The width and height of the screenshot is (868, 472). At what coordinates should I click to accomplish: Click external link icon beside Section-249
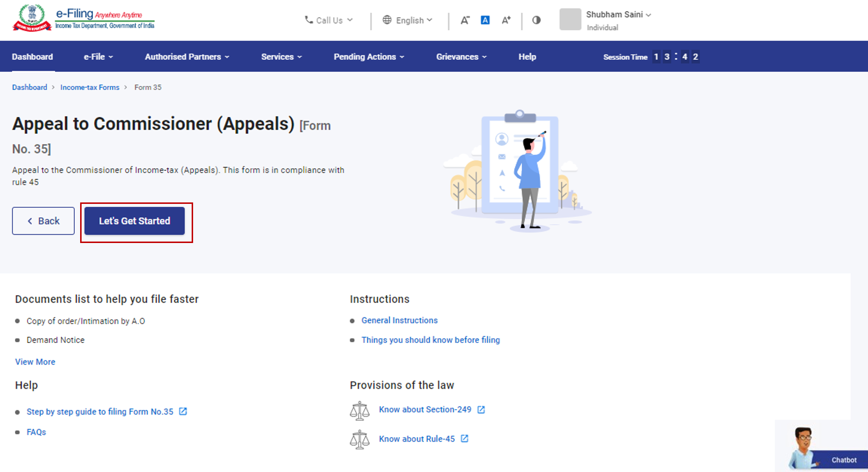(x=481, y=410)
